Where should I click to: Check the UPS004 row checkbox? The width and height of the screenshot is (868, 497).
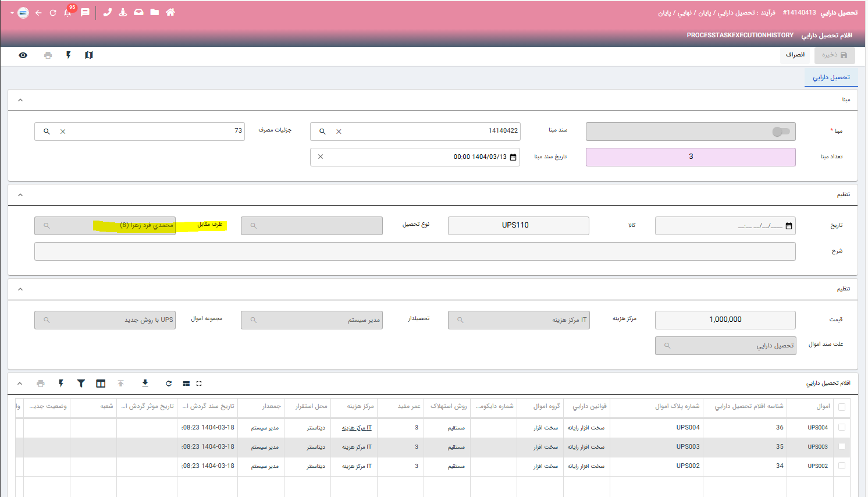[x=842, y=428]
